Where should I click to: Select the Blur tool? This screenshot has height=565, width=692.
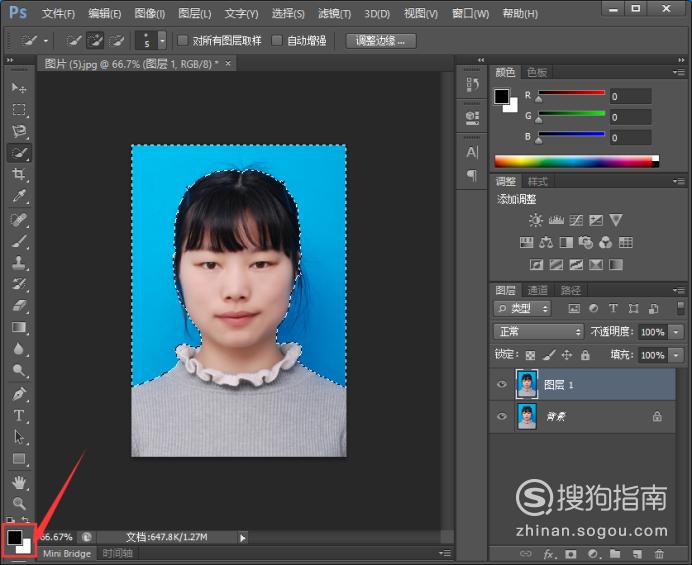19,349
